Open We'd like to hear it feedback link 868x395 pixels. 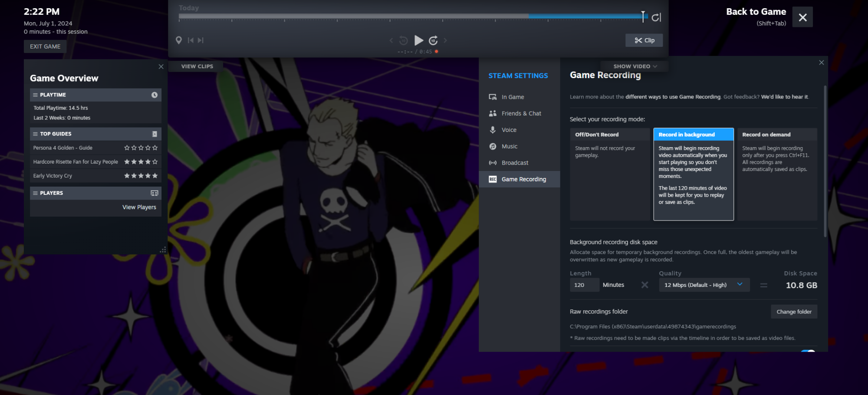[x=784, y=97]
